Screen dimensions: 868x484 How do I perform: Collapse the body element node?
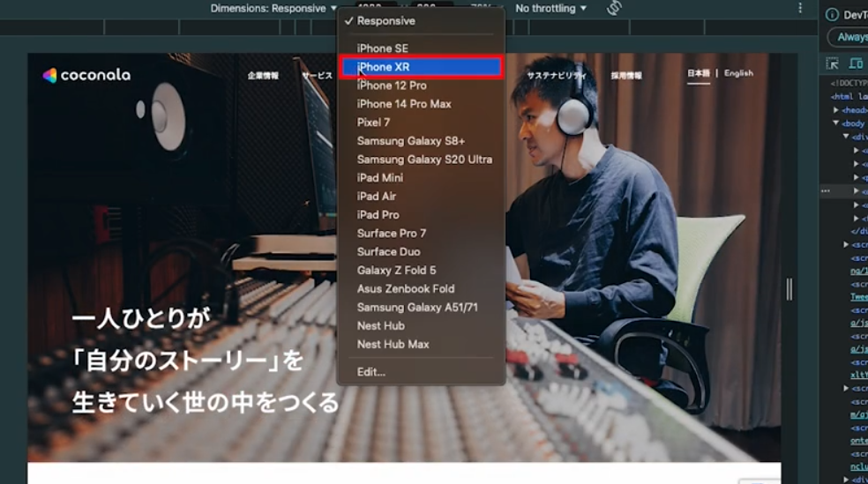pos(836,123)
